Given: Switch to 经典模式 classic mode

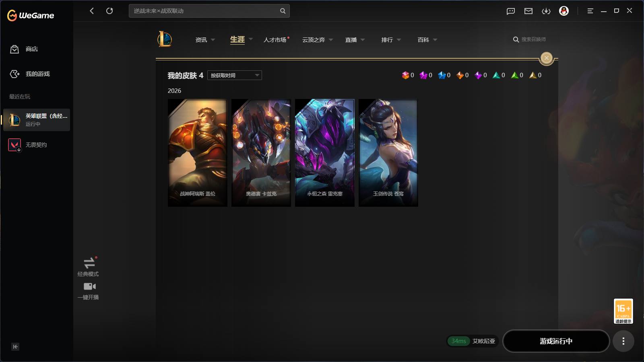Looking at the screenshot, I should [88, 267].
